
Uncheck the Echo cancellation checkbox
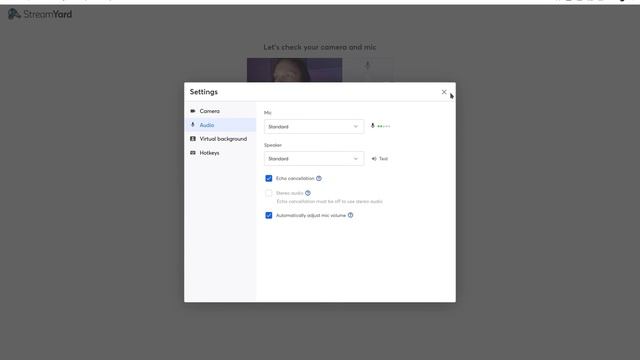tap(269, 178)
